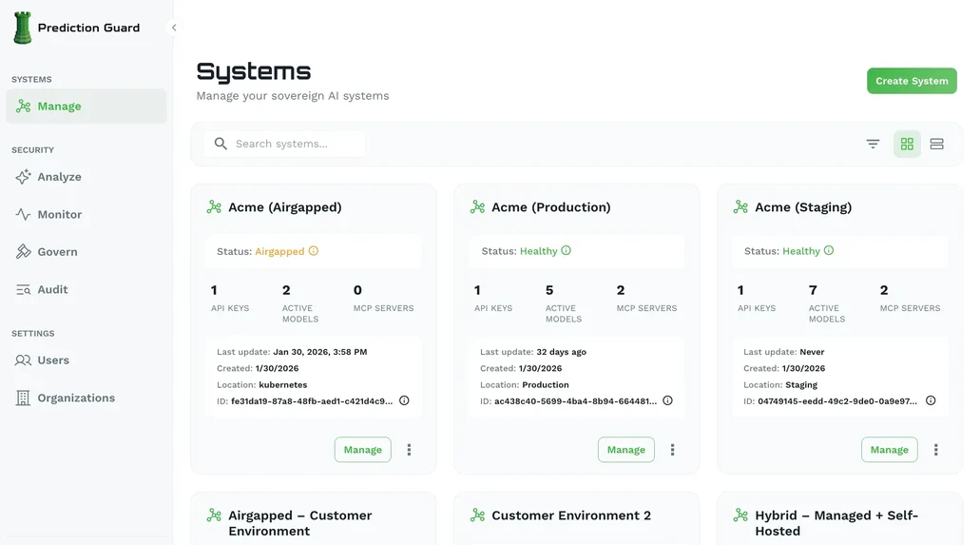The width and height of the screenshot is (980, 545).
Task: Click Acme (Production) ID starting ac438c40
Action: click(575, 401)
